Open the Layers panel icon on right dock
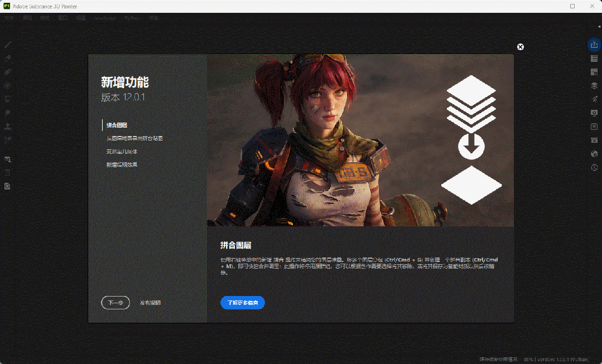 [594, 85]
